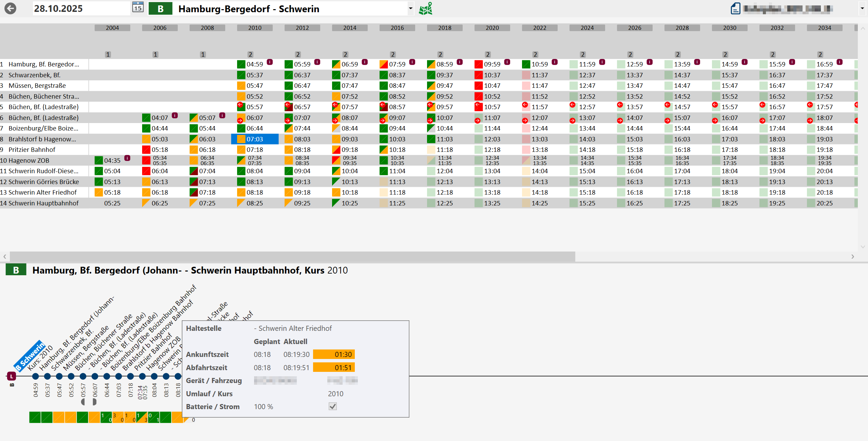The image size is (868, 441).
Task: Click info icon next to 04:35 Hagenow ZOB
Action: [127, 158]
